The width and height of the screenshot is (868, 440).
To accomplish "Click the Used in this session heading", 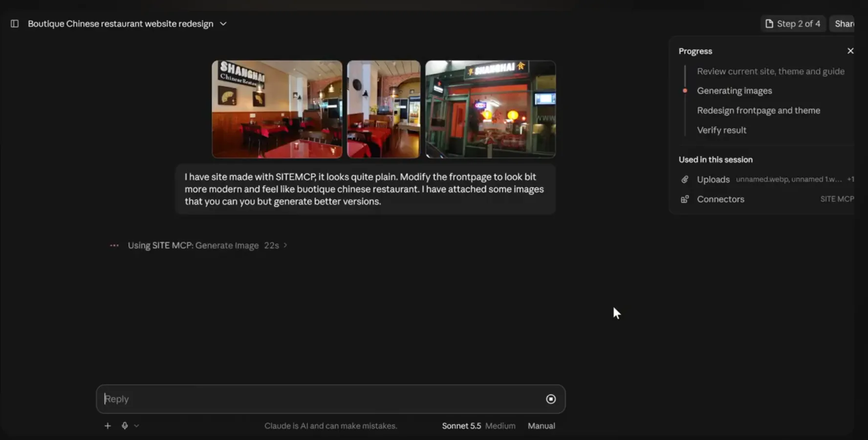I will pos(716,159).
